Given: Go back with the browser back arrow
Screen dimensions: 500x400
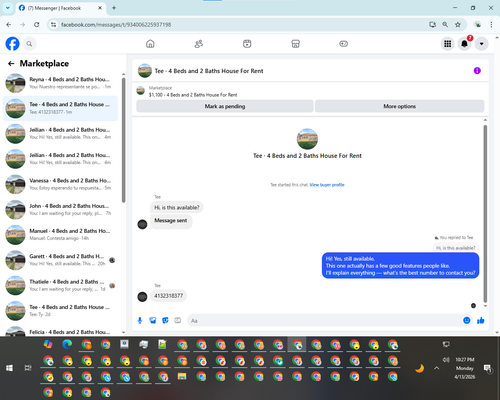Looking at the screenshot, I should (x=9, y=24).
